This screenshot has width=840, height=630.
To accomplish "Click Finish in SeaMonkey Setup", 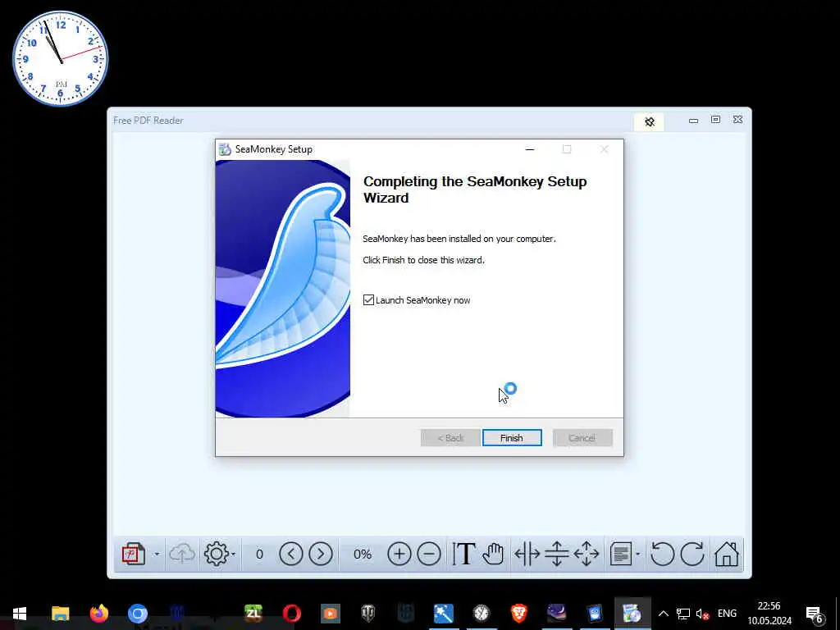I will point(512,438).
